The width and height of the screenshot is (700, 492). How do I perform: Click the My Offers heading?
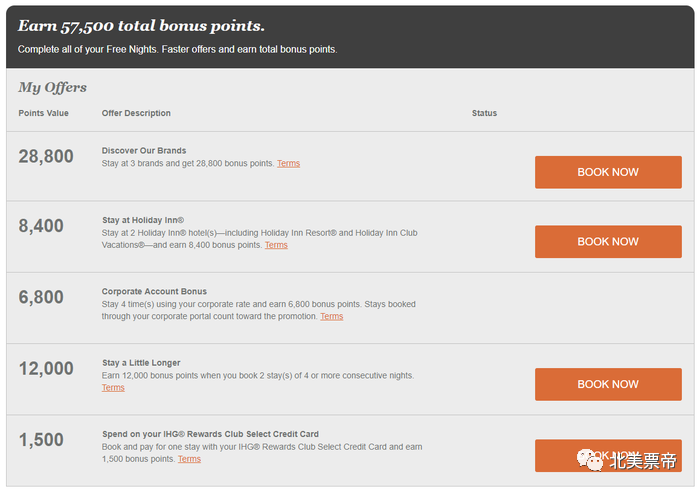pos(52,87)
